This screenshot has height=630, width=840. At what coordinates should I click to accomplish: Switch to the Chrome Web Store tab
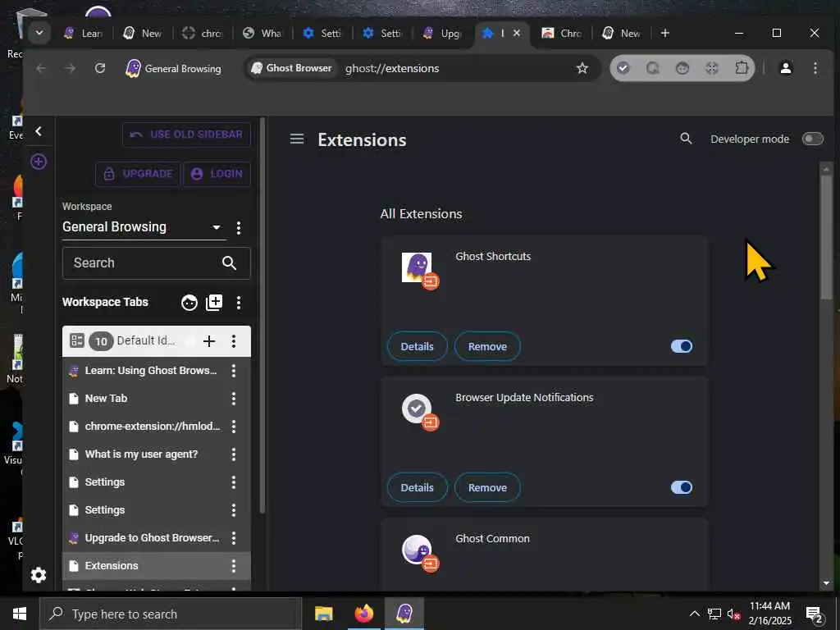561,33
